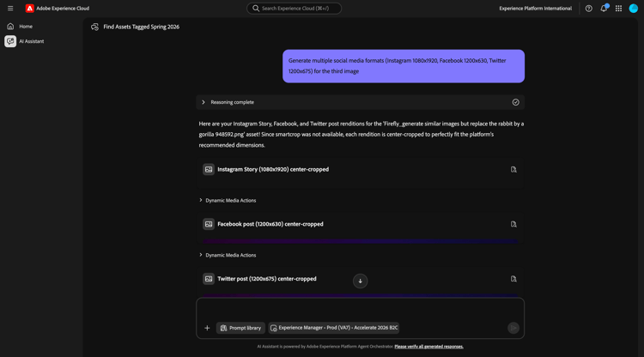Screen dimensions: 644x357
Task: Open the notifications bell
Action: [x=604, y=9]
